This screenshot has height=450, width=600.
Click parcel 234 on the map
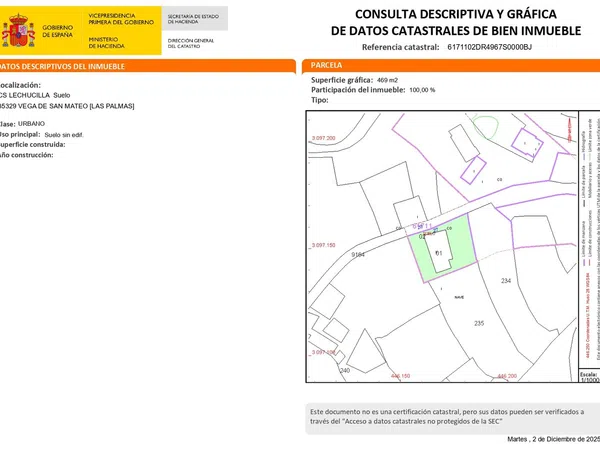click(506, 280)
